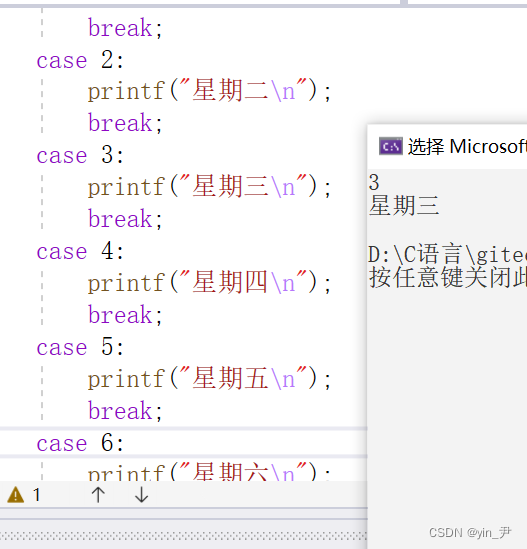The height and width of the screenshot is (549, 527).
Task: Click the console window's cmd icon
Action: [391, 146]
